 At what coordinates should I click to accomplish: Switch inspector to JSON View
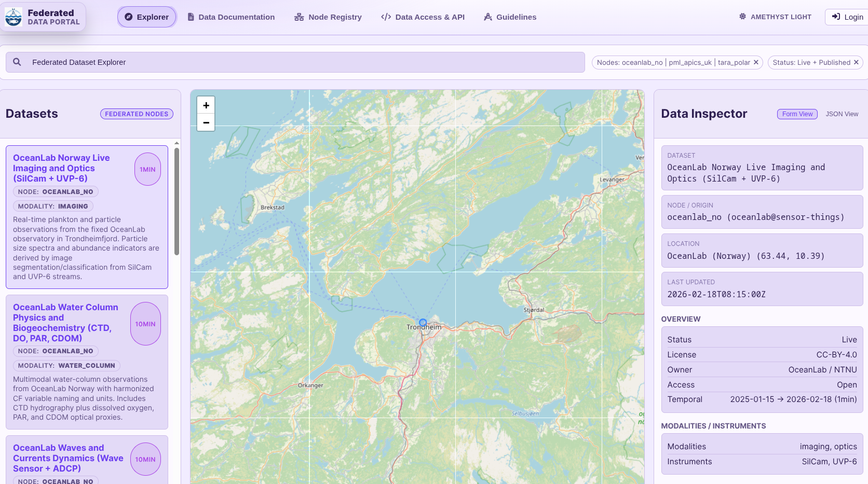coord(842,114)
